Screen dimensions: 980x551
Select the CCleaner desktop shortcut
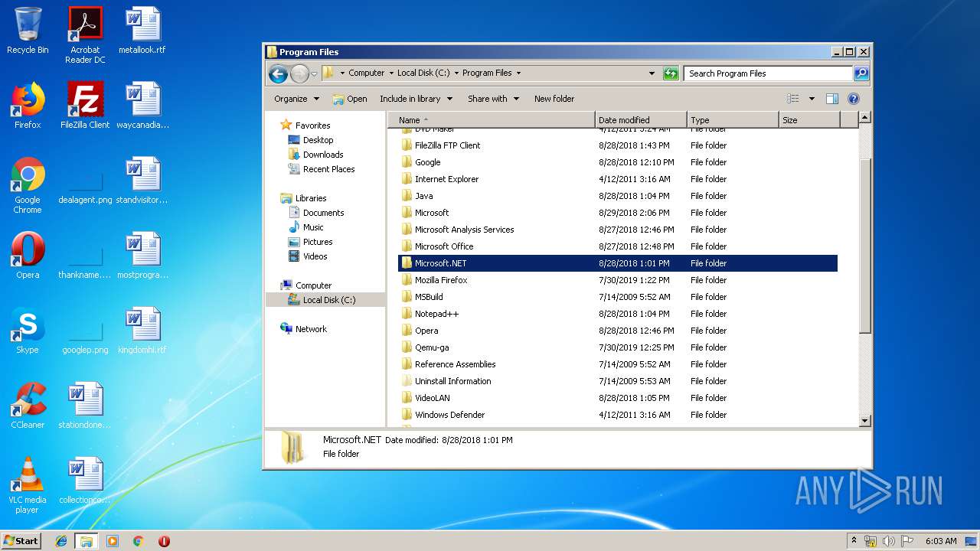pos(28,406)
